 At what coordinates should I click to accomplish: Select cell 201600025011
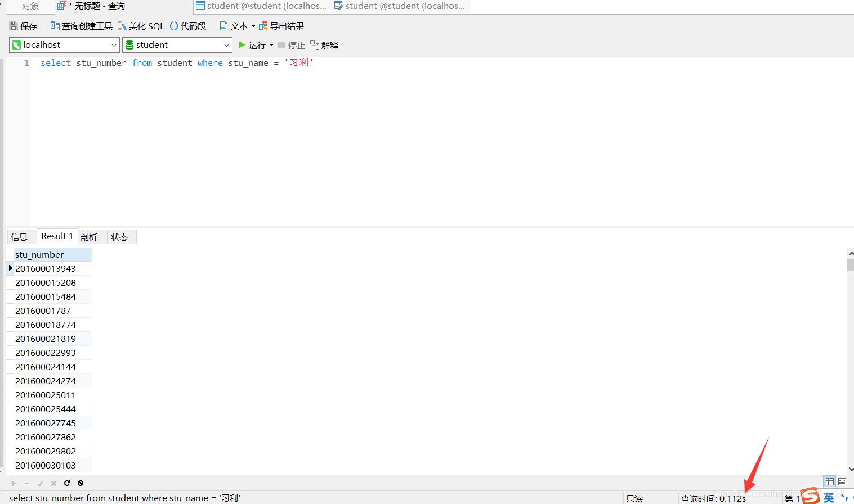pyautogui.click(x=52, y=395)
